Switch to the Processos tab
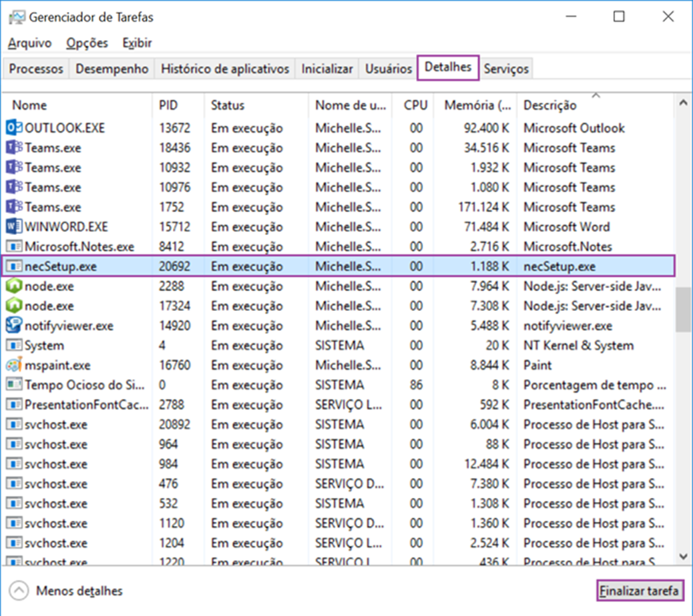 tap(36, 69)
